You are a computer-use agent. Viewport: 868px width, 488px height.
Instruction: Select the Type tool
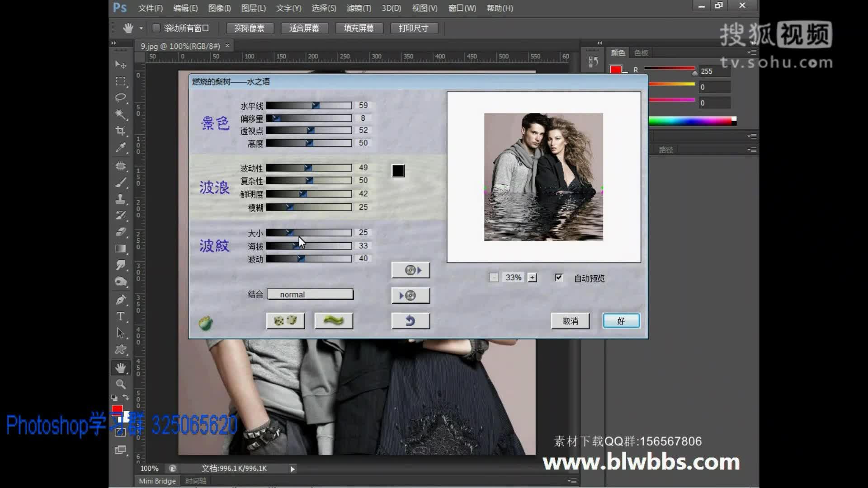pos(120,316)
